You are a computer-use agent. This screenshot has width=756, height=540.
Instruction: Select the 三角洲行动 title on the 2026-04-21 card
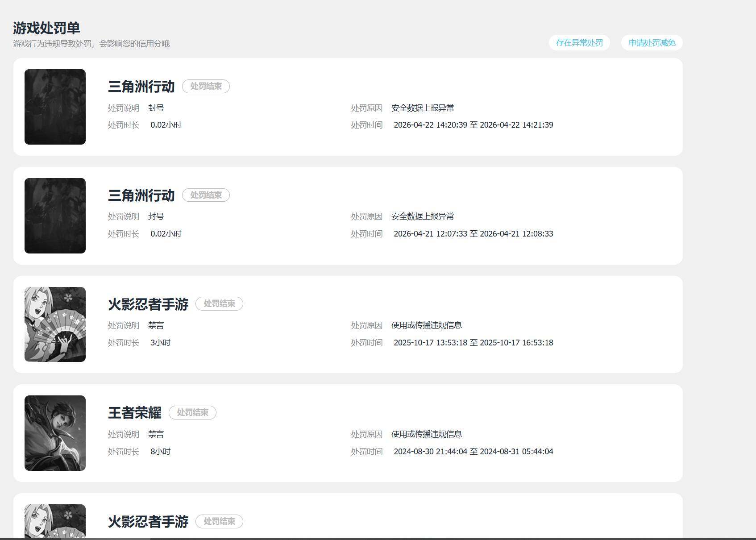(141, 195)
